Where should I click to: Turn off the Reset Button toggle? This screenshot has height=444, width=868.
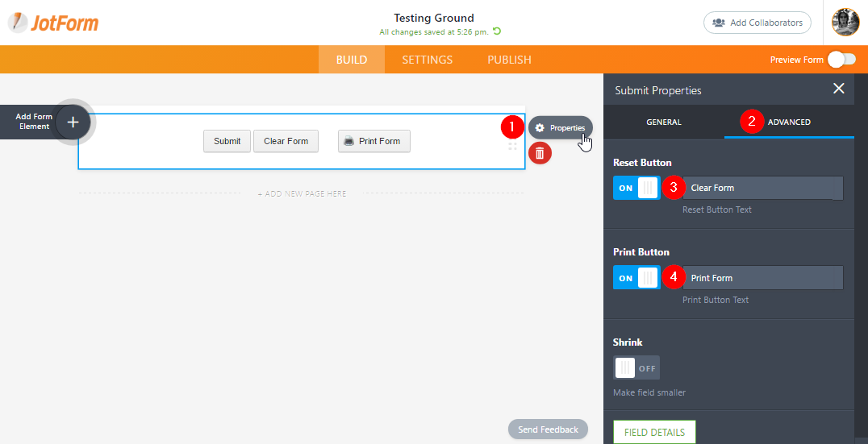[636, 188]
